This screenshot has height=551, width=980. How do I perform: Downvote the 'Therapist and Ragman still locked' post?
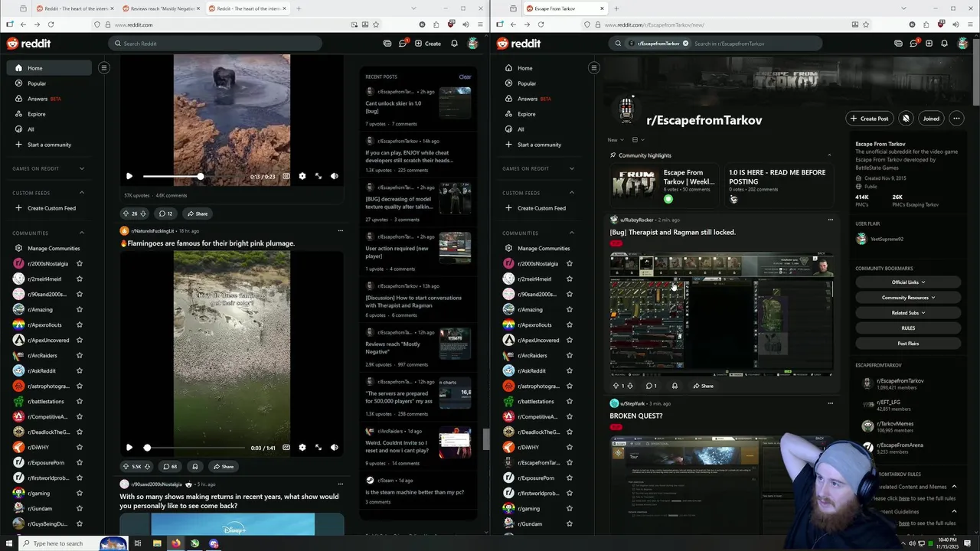click(630, 386)
